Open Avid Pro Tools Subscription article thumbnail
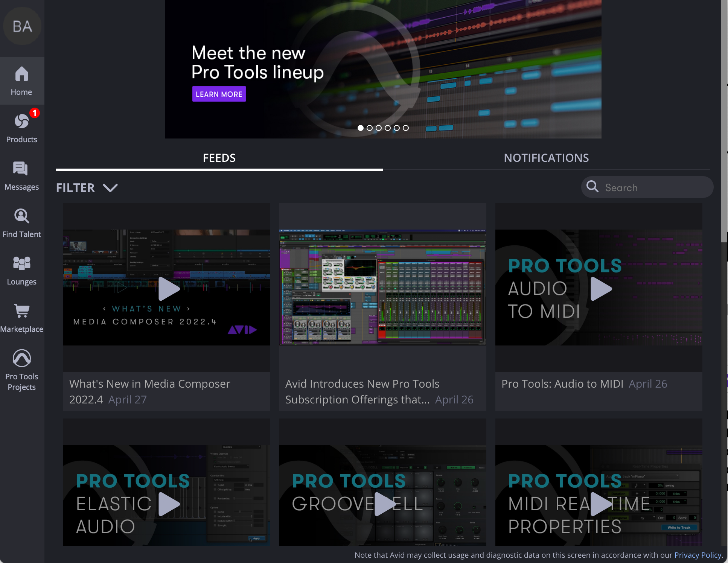This screenshot has width=728, height=563. (x=382, y=288)
